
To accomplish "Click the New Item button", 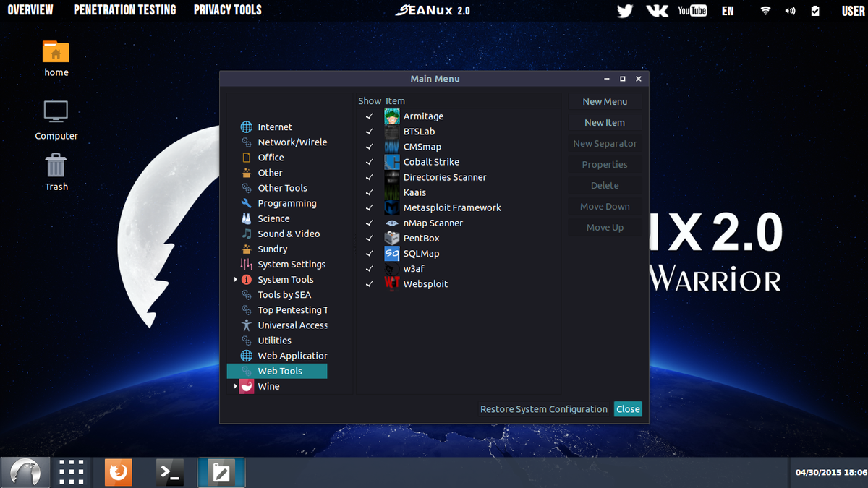I will pyautogui.click(x=605, y=123).
